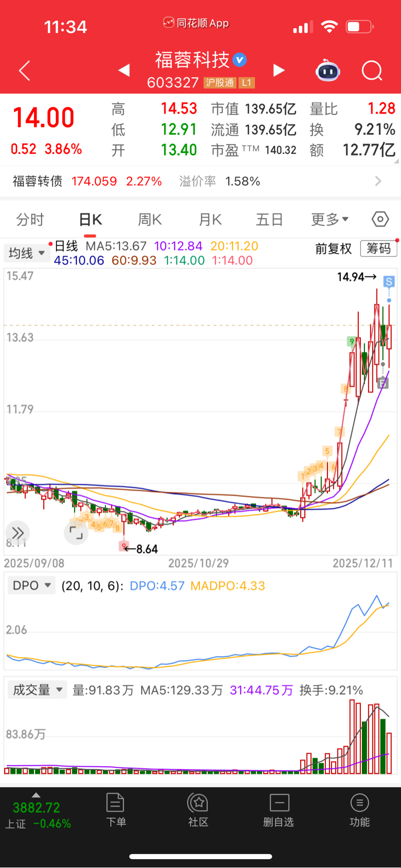Expand the 上证 index bar arrow

point(36,795)
